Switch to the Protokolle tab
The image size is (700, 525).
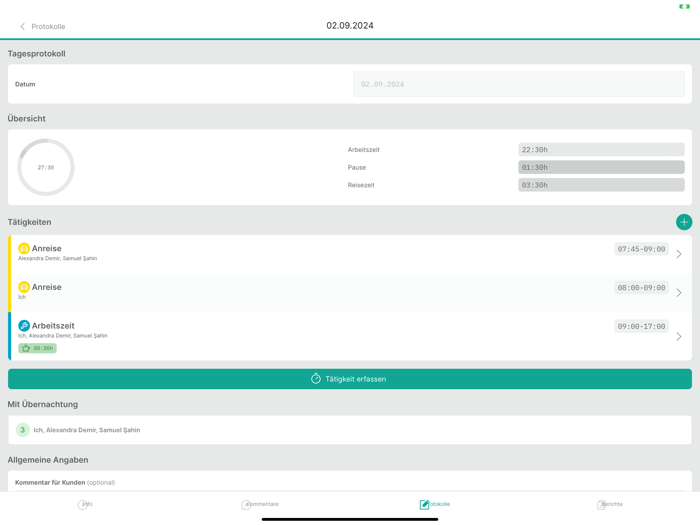[435, 504]
